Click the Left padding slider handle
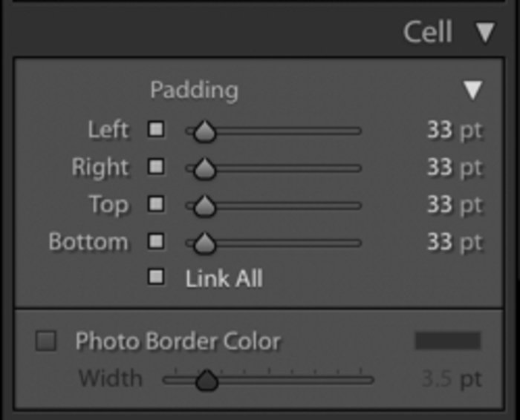520x420 pixels. tap(204, 131)
